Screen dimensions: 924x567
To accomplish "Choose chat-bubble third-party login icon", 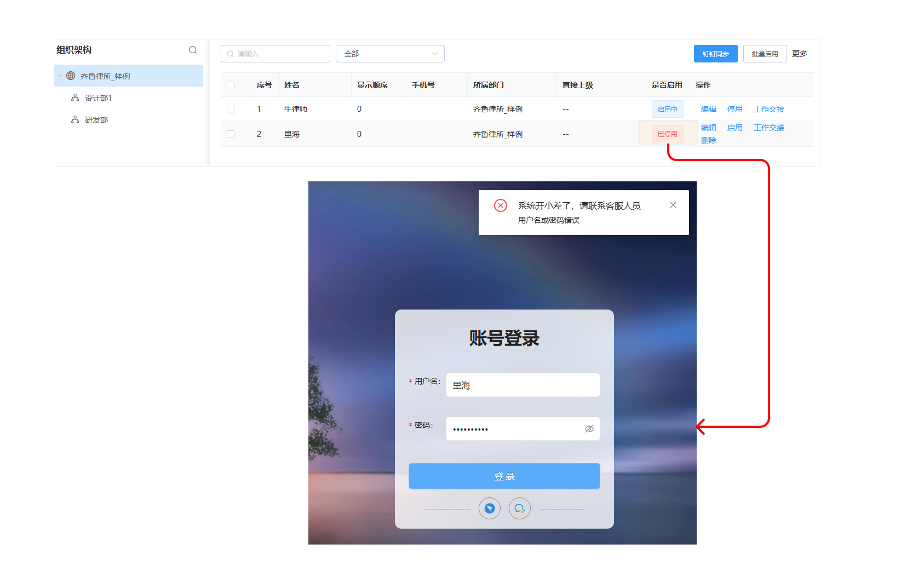I will click(519, 508).
